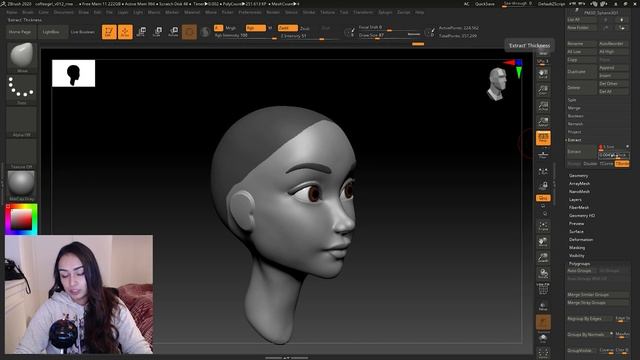Click the sphere material preview icon in toolbar
Screen dimensions: 640x360
(205, 32)
